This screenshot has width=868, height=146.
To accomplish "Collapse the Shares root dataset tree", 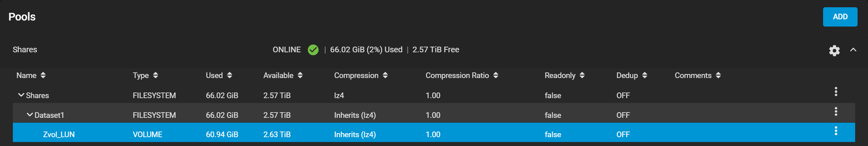I will 21,95.
